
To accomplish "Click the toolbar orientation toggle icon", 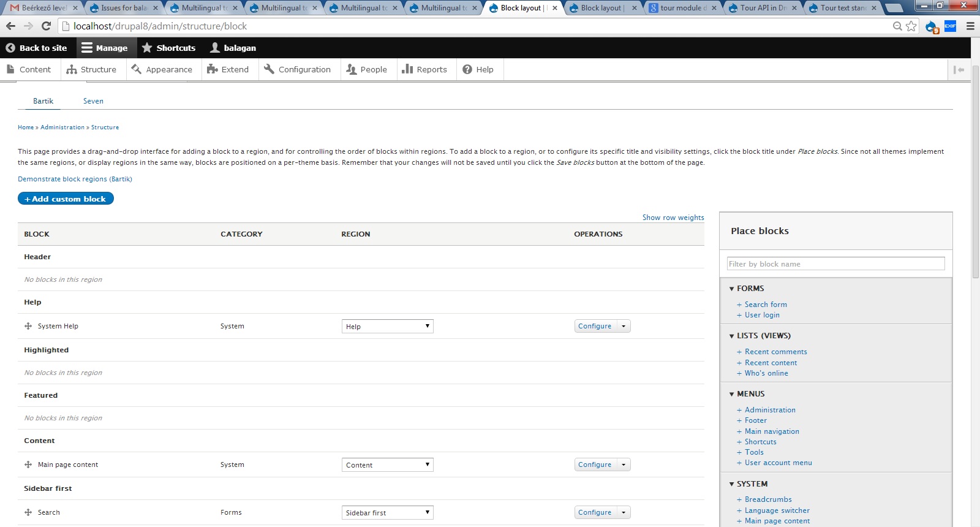I will click(959, 70).
